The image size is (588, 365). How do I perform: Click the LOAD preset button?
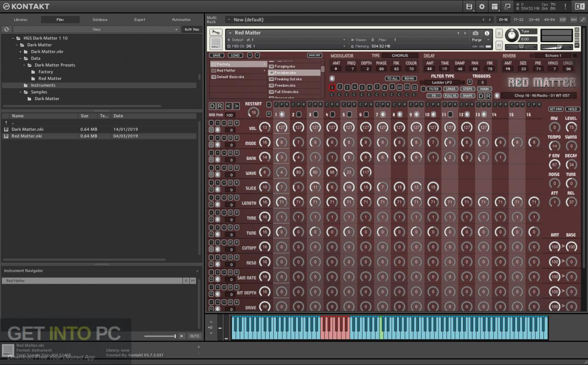(235, 56)
